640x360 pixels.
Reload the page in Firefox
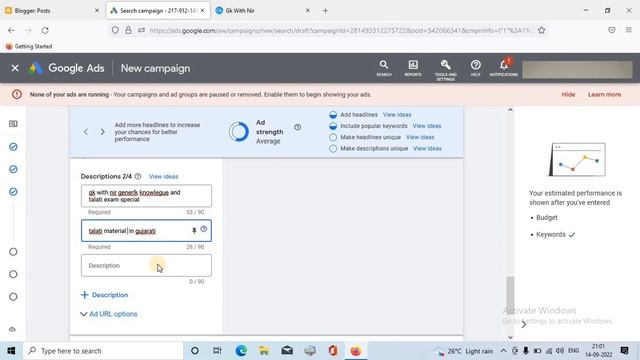[45, 30]
